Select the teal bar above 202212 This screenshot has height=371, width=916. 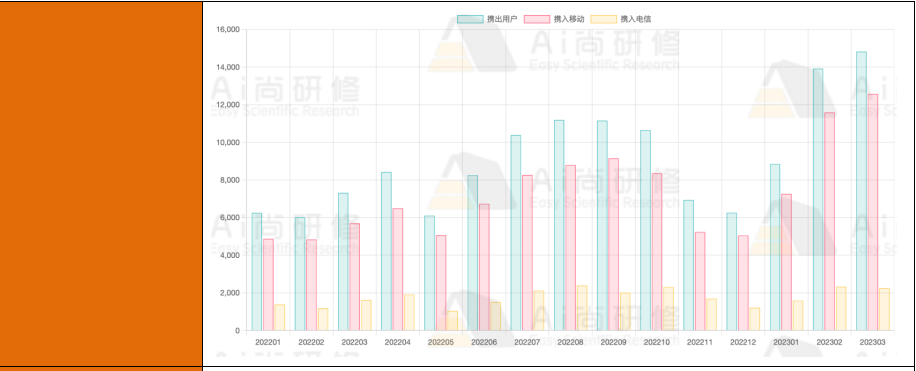pos(731,272)
